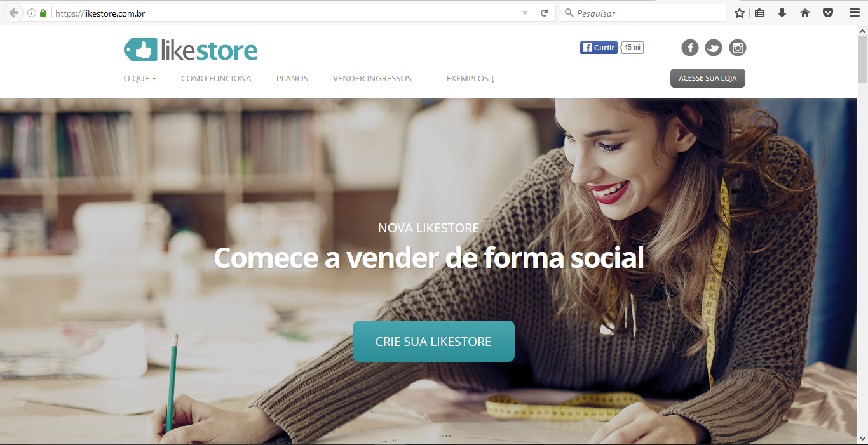Save page to Pocket icon
868x445 pixels.
coord(828,13)
